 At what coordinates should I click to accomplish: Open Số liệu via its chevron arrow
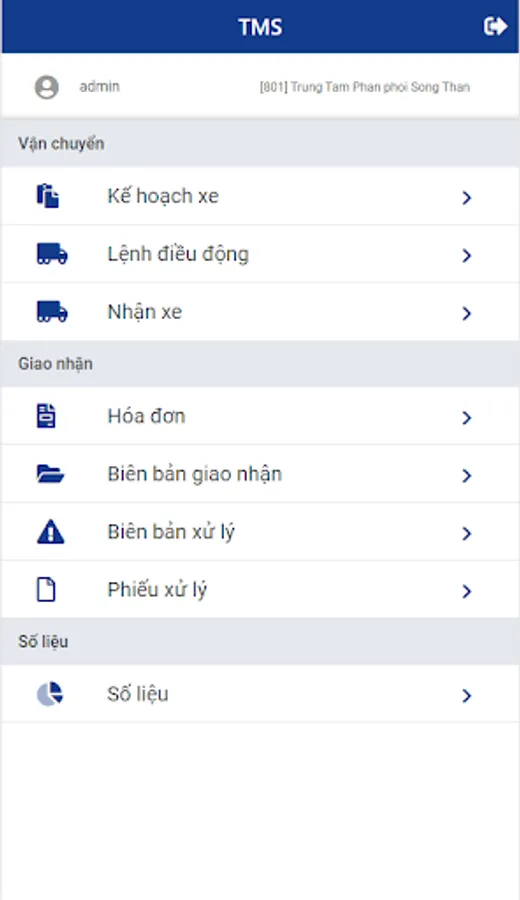[467, 696]
